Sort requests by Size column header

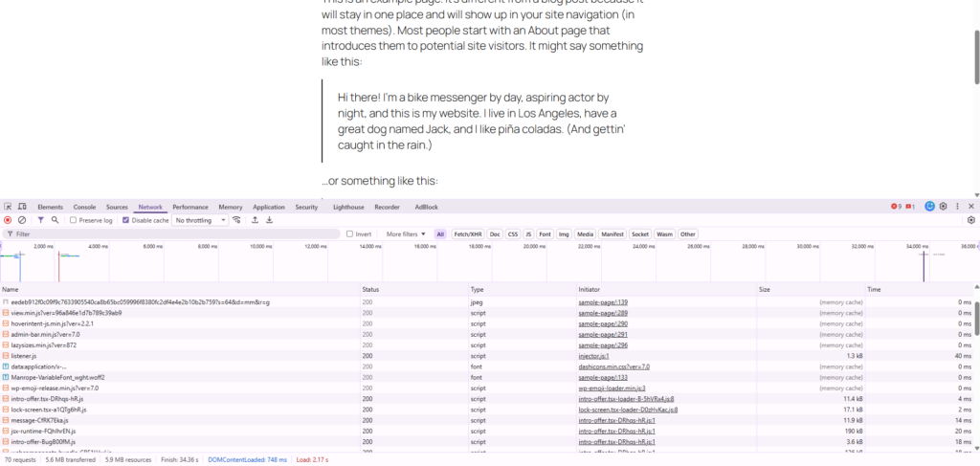(x=811, y=289)
